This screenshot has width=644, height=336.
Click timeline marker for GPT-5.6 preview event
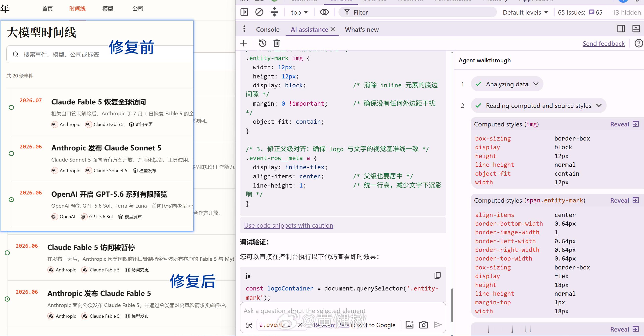point(11,200)
